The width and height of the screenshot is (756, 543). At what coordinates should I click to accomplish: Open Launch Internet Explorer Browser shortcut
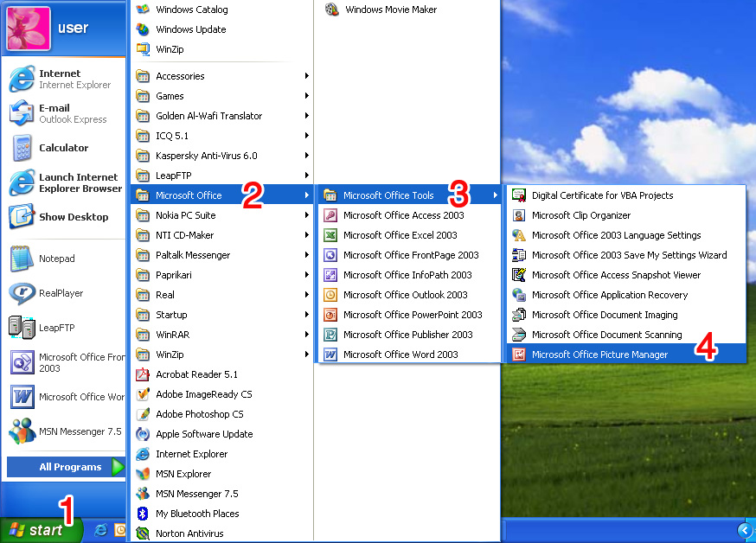click(64, 182)
